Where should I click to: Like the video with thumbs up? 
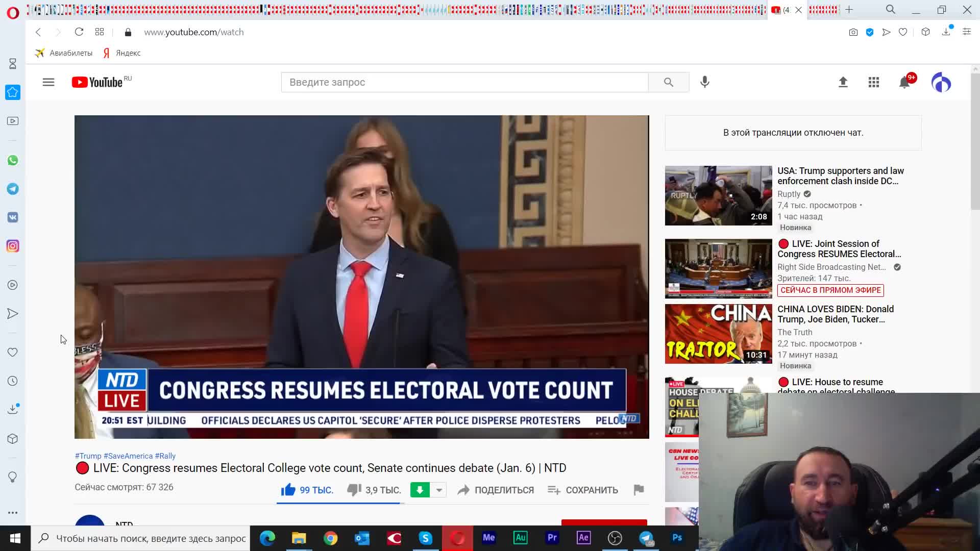point(288,490)
